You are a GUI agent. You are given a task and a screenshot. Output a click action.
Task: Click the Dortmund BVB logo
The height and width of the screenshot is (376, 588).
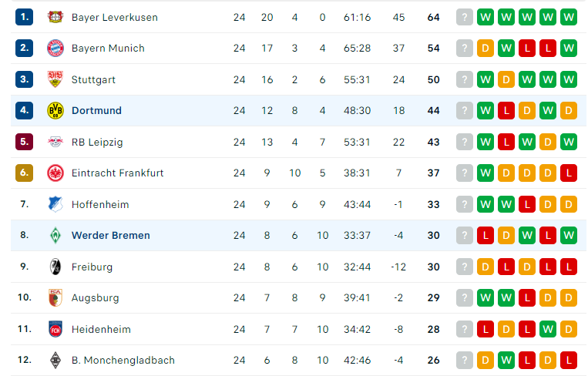(x=55, y=111)
